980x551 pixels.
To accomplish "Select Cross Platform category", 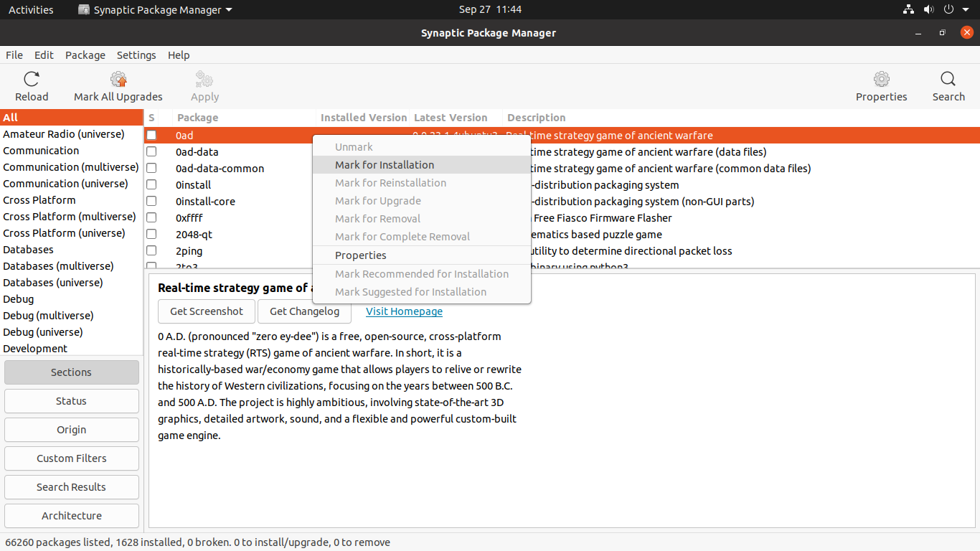I will tap(72, 200).
